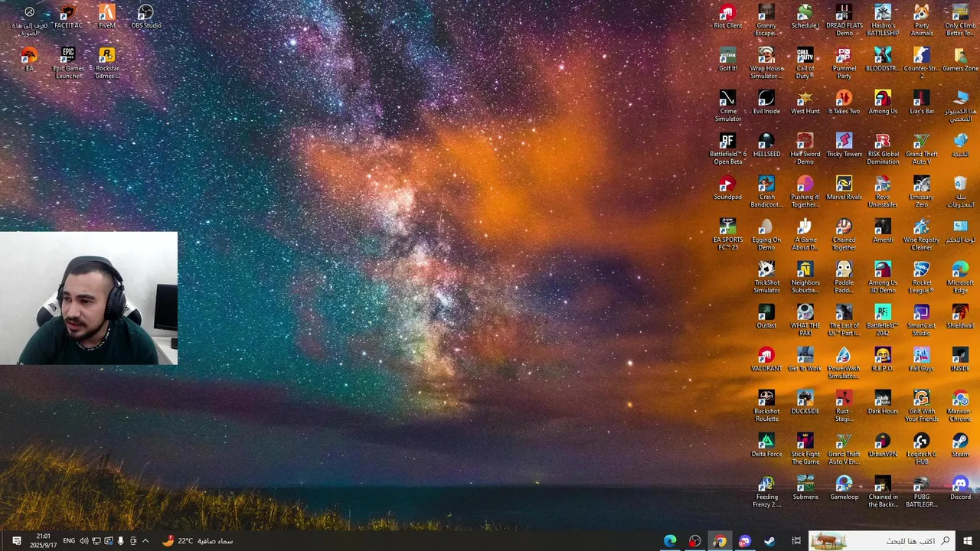The image size is (980, 551).
Task: Open the volume control in tray
Action: click(x=83, y=541)
